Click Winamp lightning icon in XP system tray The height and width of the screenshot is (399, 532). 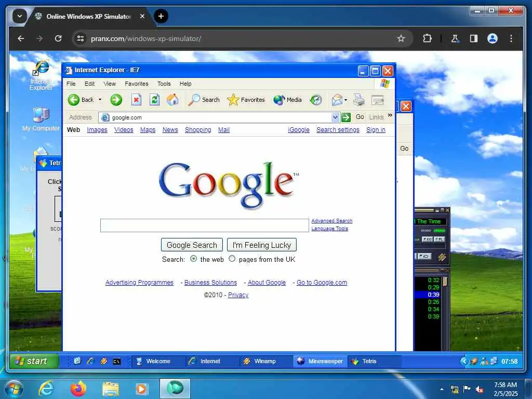tap(474, 361)
